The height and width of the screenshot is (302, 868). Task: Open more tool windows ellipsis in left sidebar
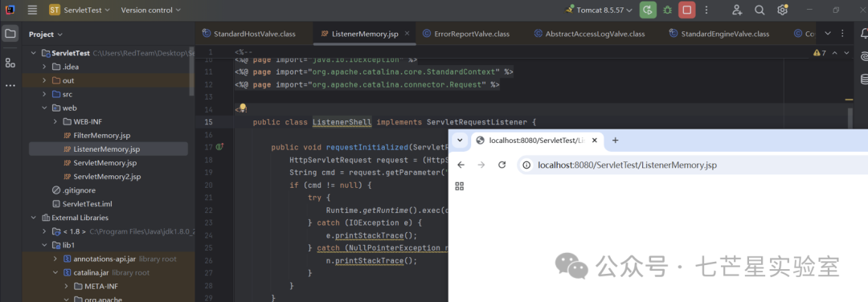click(x=10, y=86)
